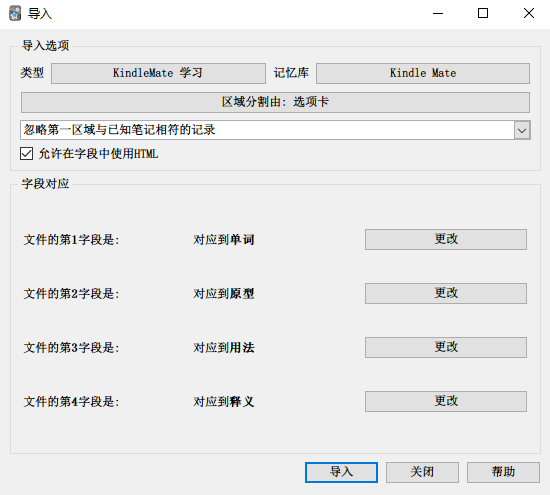Close the import window with X

coord(529,14)
